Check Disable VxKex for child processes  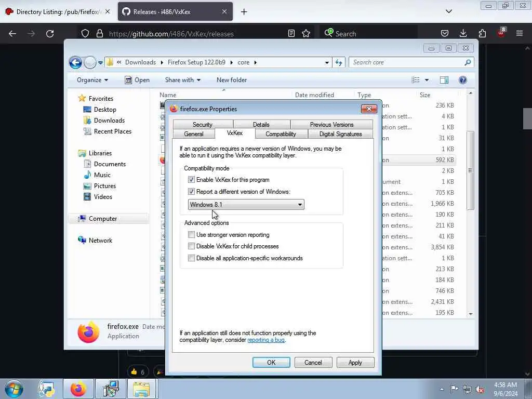(191, 246)
